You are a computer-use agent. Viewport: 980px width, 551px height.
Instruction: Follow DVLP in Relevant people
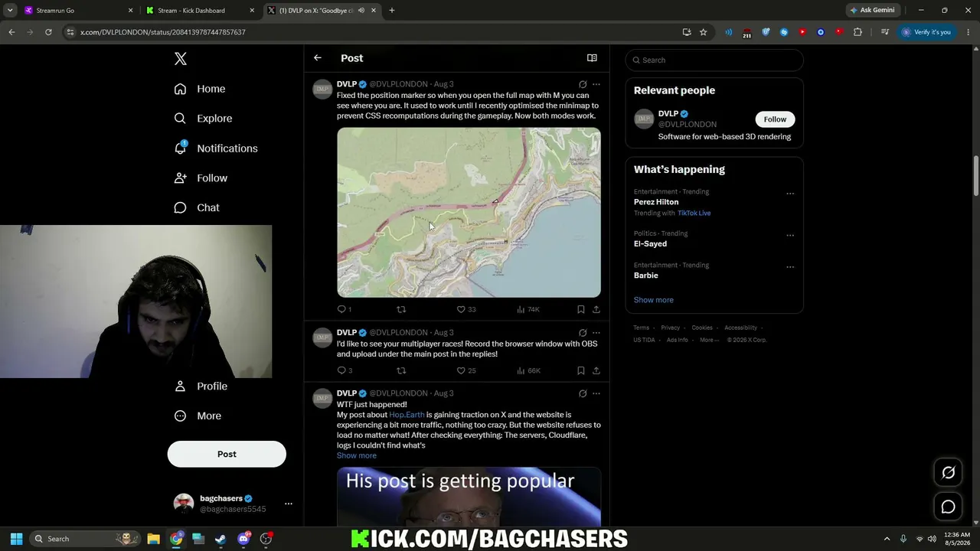point(775,119)
